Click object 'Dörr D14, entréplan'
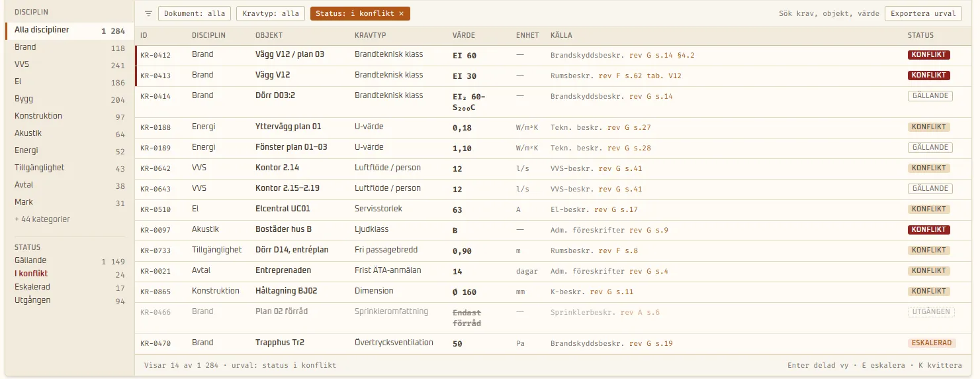 point(292,250)
